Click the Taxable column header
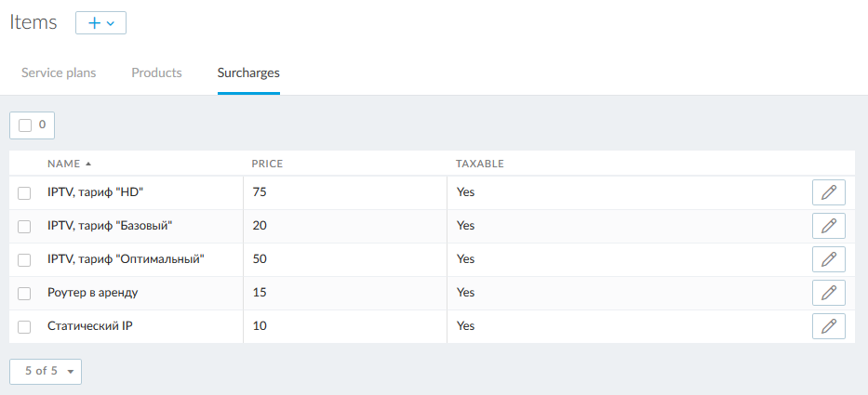This screenshot has width=868, height=395. point(479,164)
